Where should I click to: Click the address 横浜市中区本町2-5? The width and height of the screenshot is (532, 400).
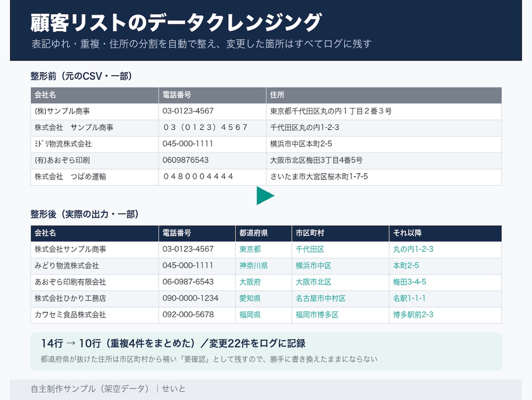coord(301,144)
